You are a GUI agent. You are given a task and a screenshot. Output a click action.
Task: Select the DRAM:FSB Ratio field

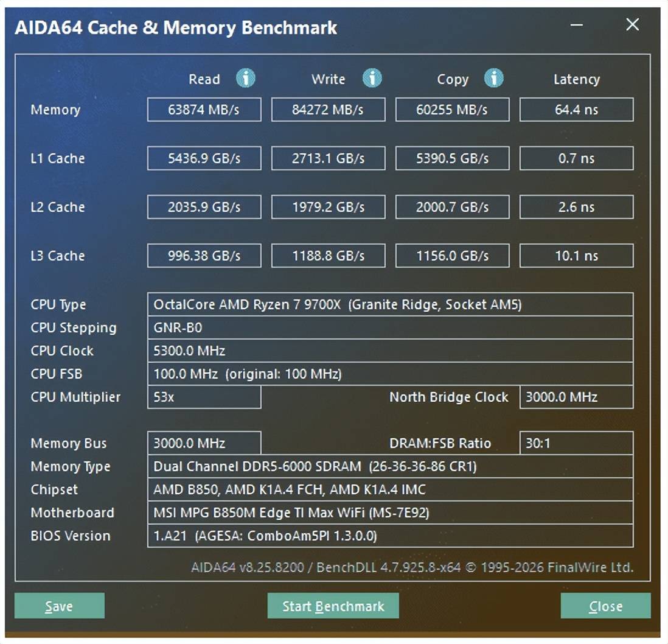click(576, 443)
